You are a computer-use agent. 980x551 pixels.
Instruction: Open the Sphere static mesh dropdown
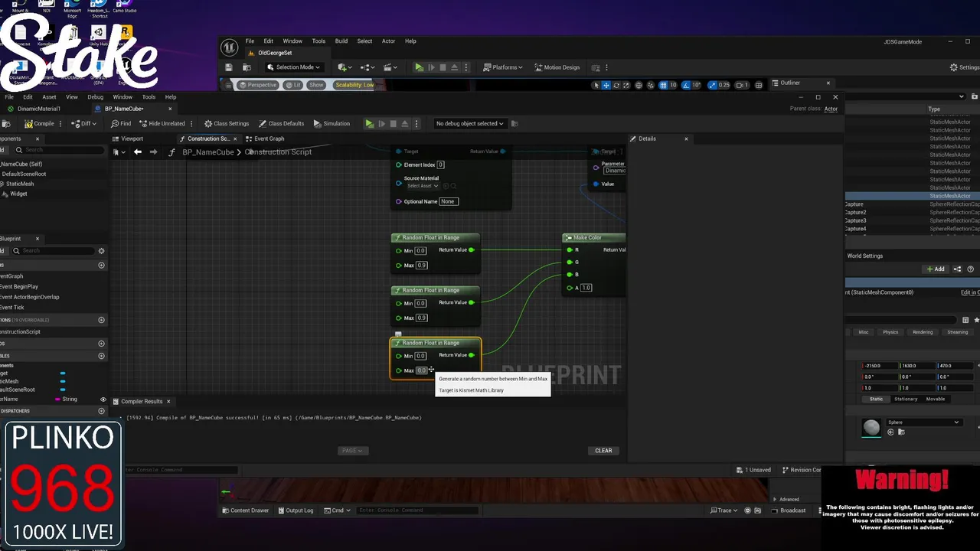pos(923,422)
